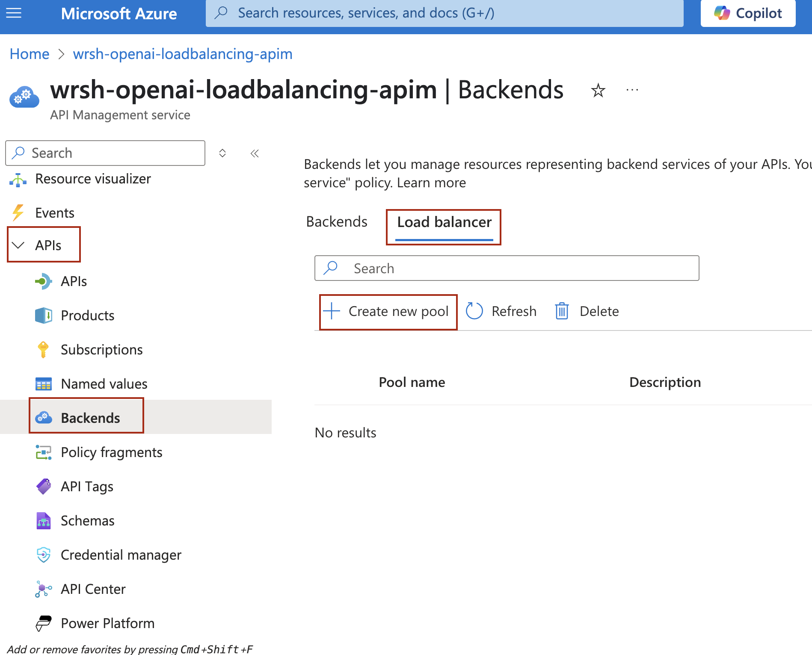Click the Events lightning icon
This screenshot has width=812, height=655.
[18, 213]
